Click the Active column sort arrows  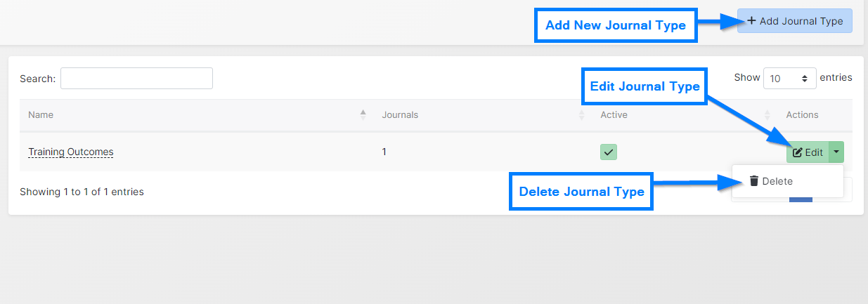[x=767, y=114]
